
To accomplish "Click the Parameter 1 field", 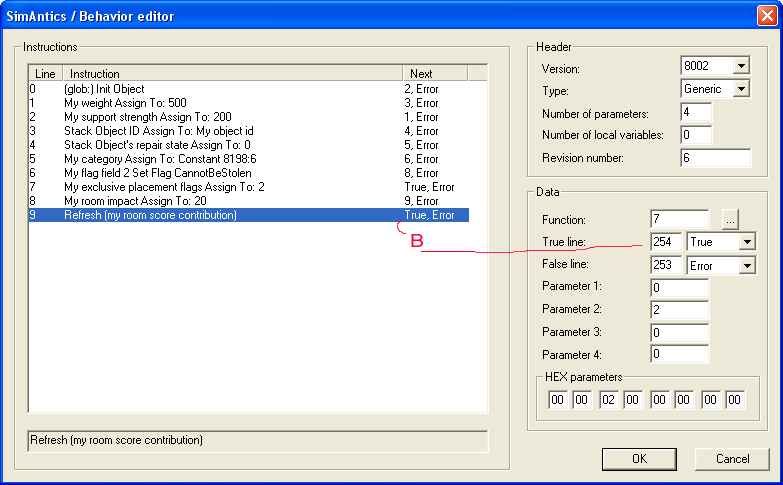I will 680,288.
